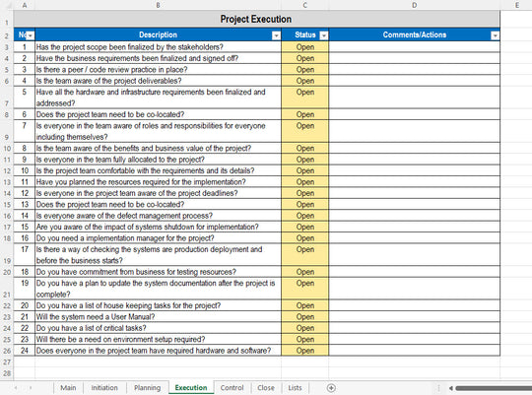532x395 pixels.
Task: Click the previous sheet navigation arrow
Action: [15, 387]
